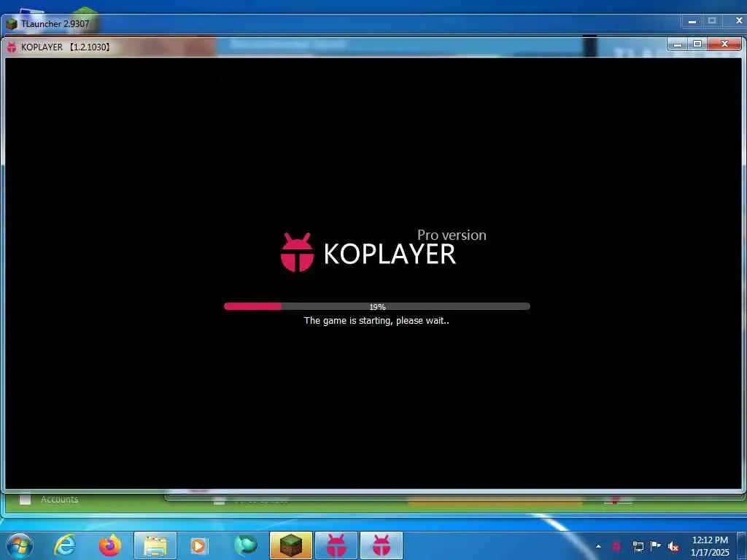The width and height of the screenshot is (747, 560).
Task: Click the KOPLAYER 1.2.1030 window title text
Action: coord(66,47)
